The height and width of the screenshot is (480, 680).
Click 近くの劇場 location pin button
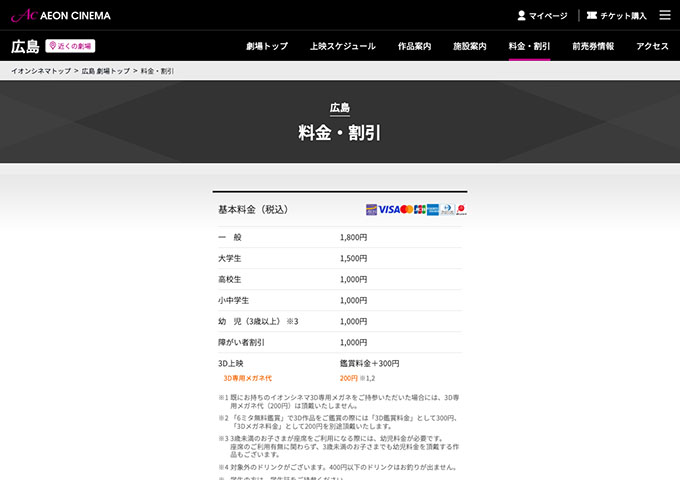coord(70,46)
